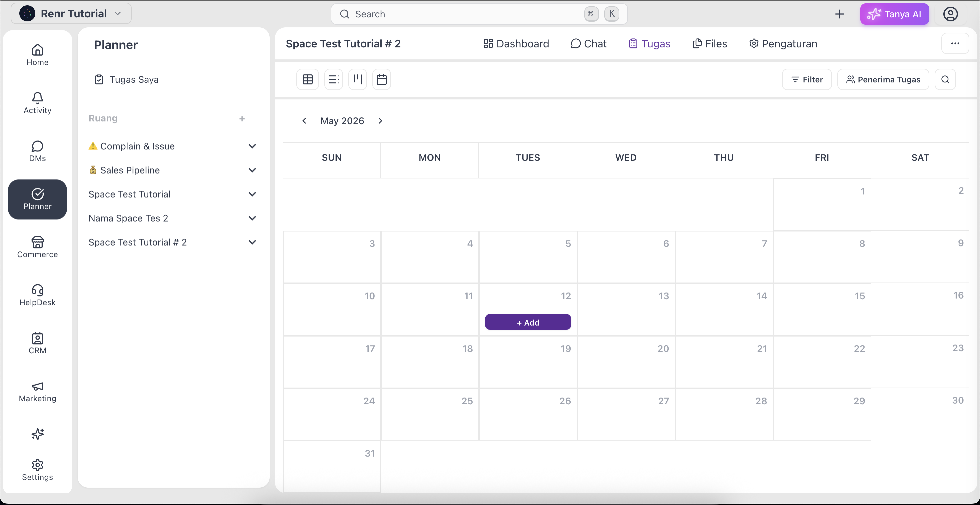The height and width of the screenshot is (505, 980).
Task: Switch to the Files tab
Action: (710, 44)
